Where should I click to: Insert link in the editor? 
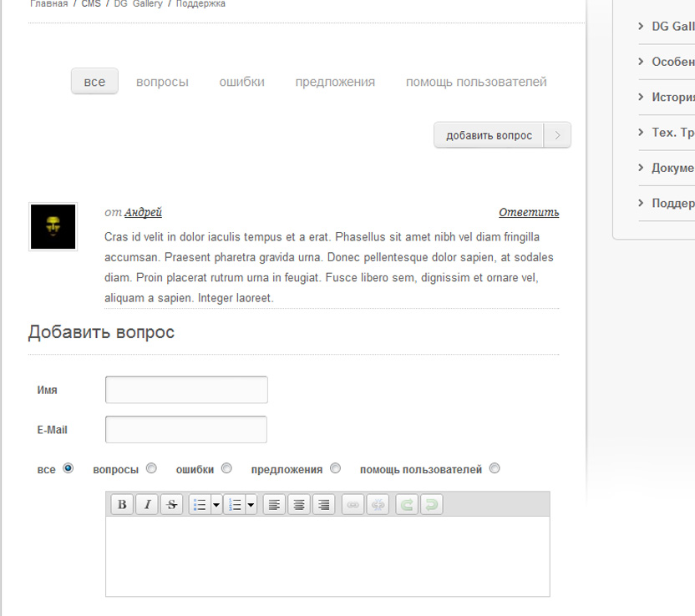point(353,504)
